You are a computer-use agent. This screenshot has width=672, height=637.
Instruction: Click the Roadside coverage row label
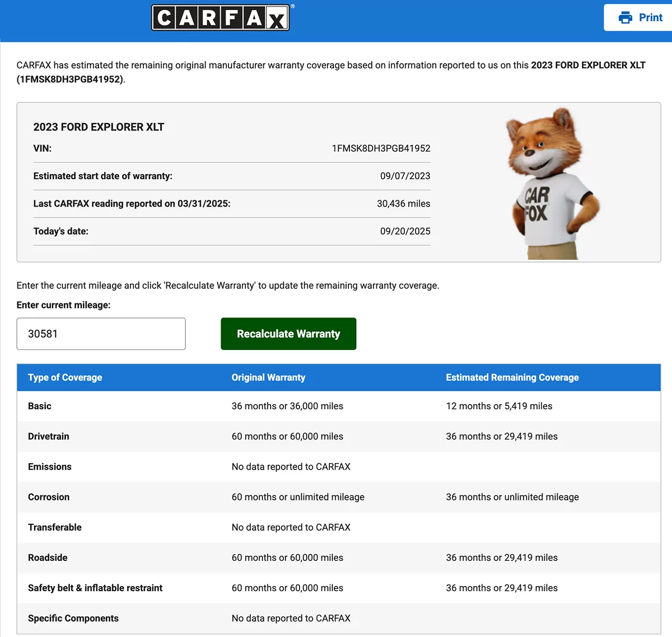pyautogui.click(x=48, y=558)
